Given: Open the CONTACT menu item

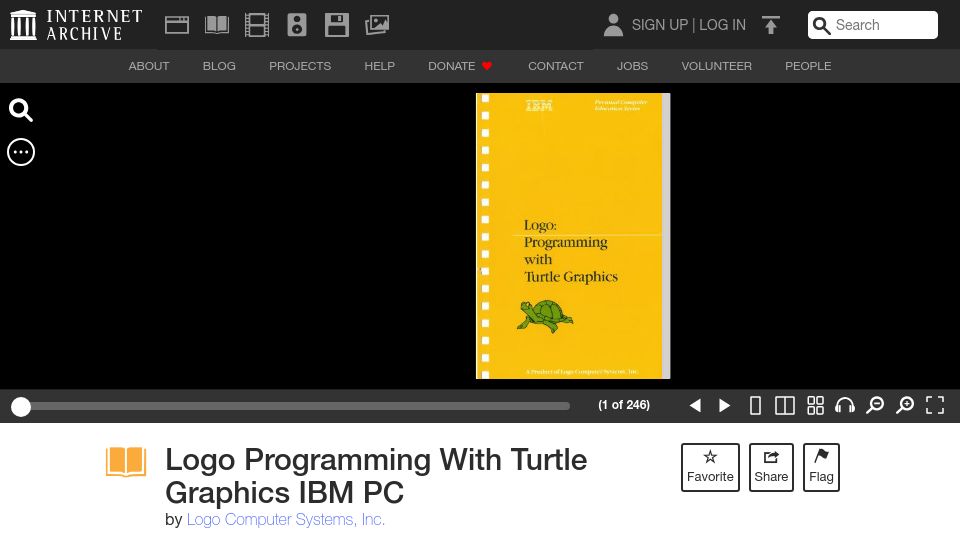Looking at the screenshot, I should [556, 66].
